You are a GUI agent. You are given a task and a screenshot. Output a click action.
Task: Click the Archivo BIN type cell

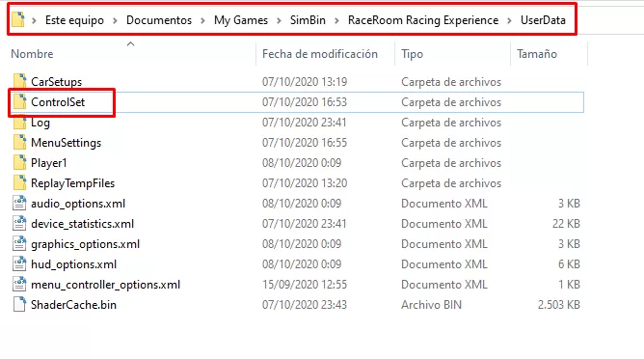coord(431,305)
